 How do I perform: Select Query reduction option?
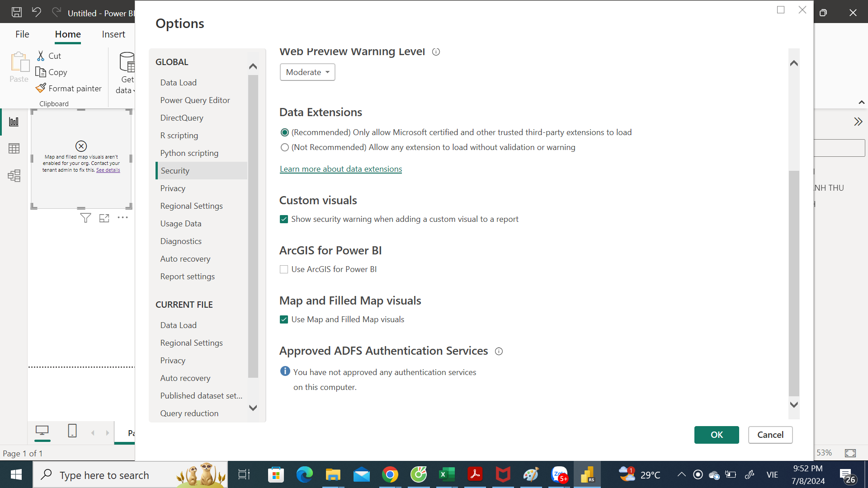coord(189,413)
